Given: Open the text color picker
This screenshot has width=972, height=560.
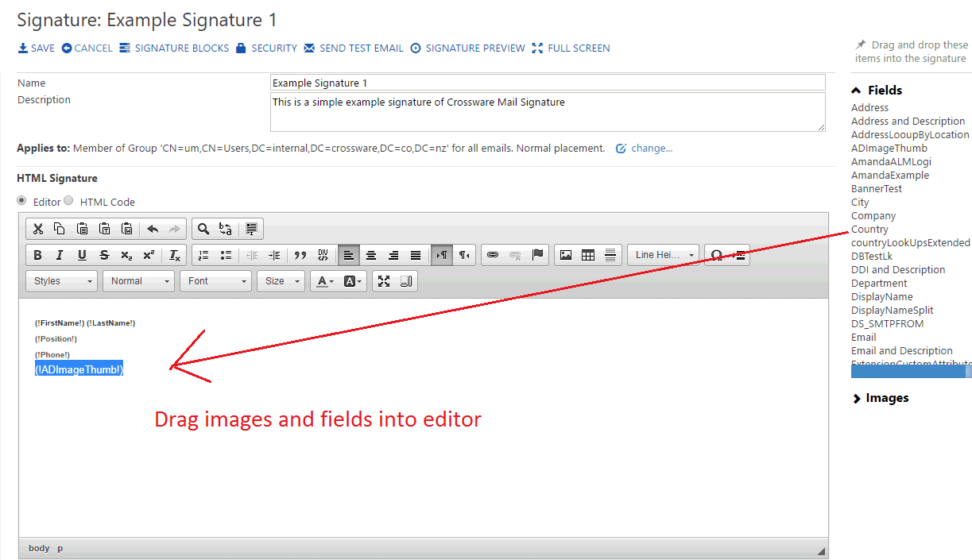Looking at the screenshot, I should point(325,281).
